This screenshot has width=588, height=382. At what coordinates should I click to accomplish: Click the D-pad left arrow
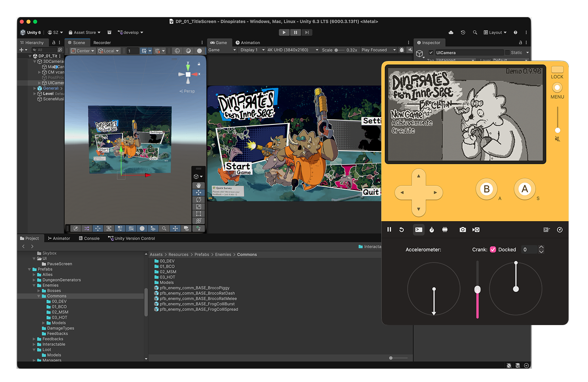click(x=401, y=193)
